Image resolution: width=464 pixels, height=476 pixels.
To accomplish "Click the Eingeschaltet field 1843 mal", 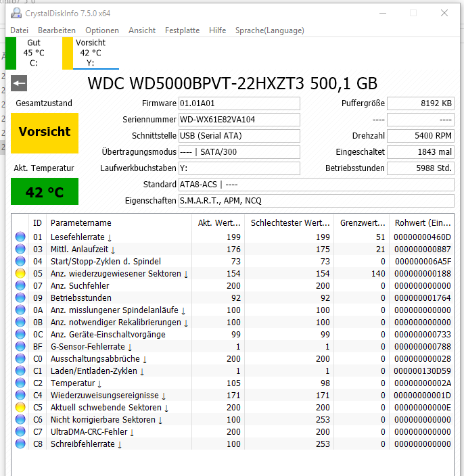I will [x=421, y=152].
